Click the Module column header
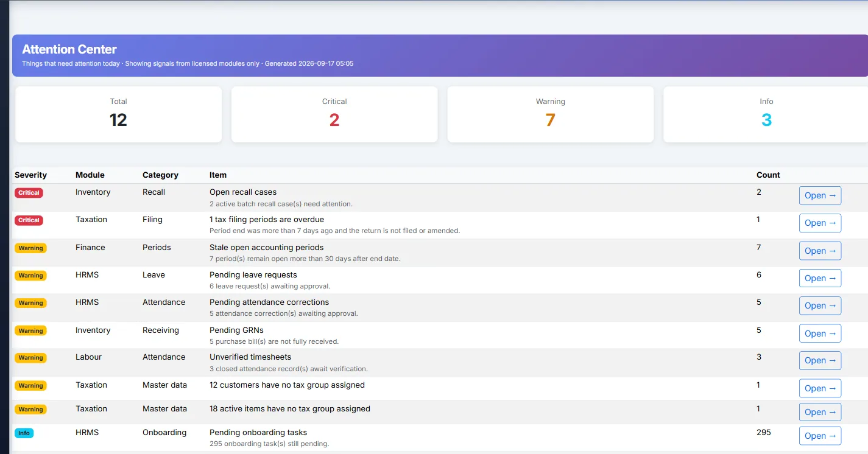Screen dimensions: 868x454 point(90,175)
